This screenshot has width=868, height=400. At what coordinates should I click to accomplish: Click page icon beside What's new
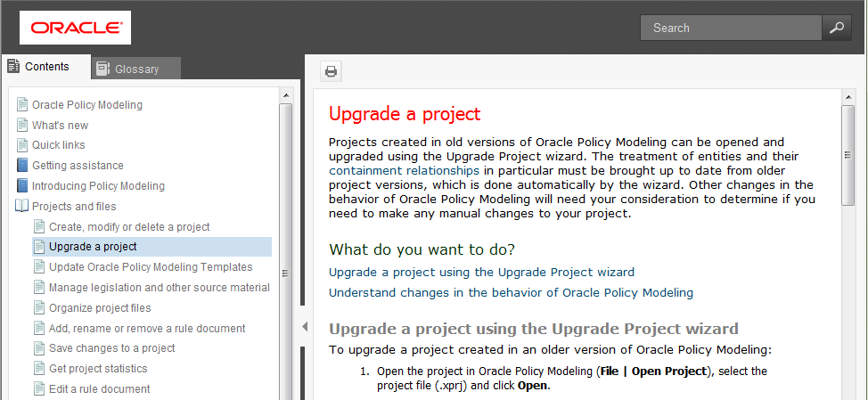[22, 125]
